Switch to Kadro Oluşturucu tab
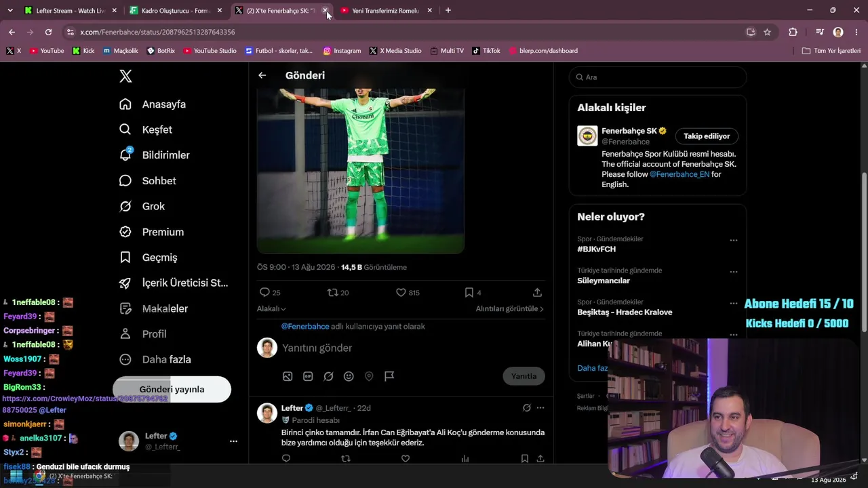 pyautogui.click(x=175, y=11)
